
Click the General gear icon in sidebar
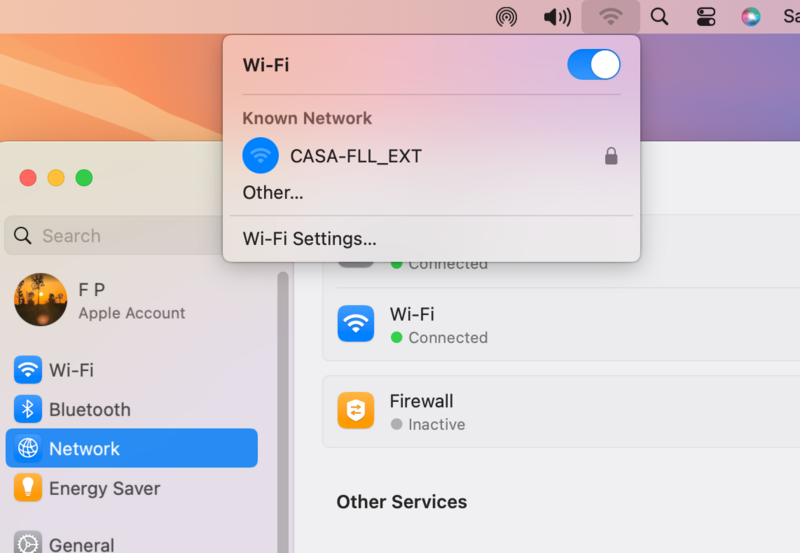pyautogui.click(x=28, y=543)
